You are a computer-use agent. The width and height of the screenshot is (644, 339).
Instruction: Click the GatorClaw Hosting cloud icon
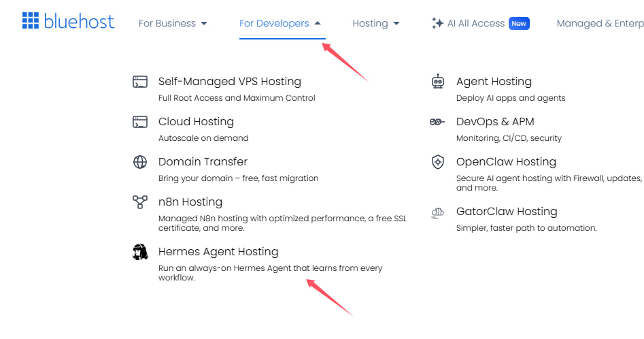(x=437, y=213)
